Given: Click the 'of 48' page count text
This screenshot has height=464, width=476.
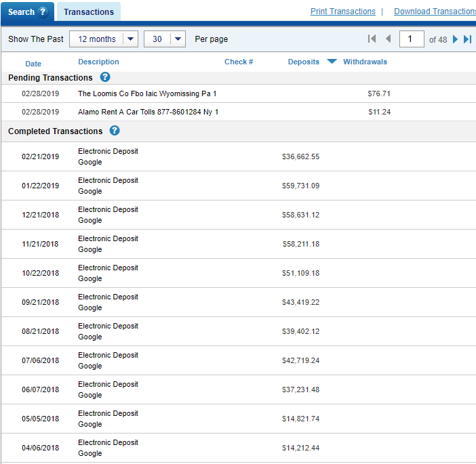Looking at the screenshot, I should (438, 39).
